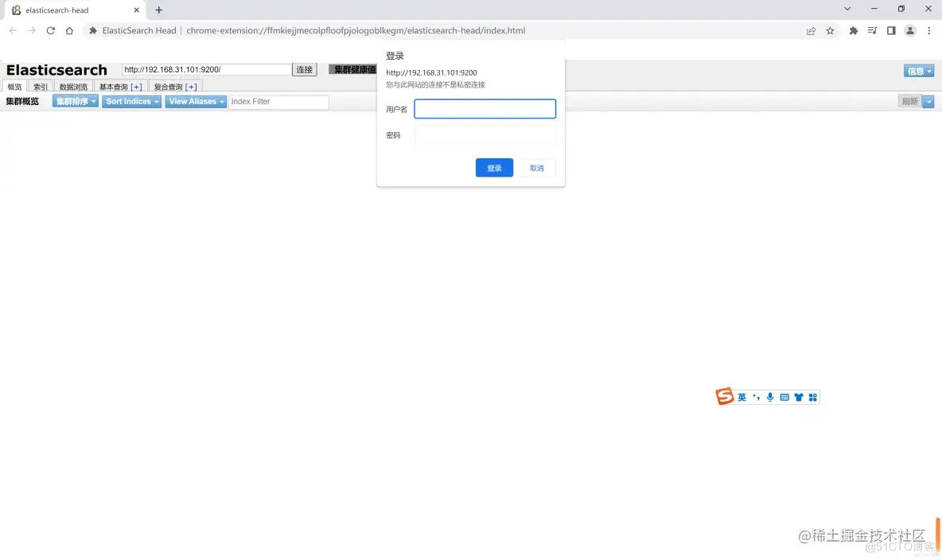Open Chrome three-dot menu

(928, 31)
